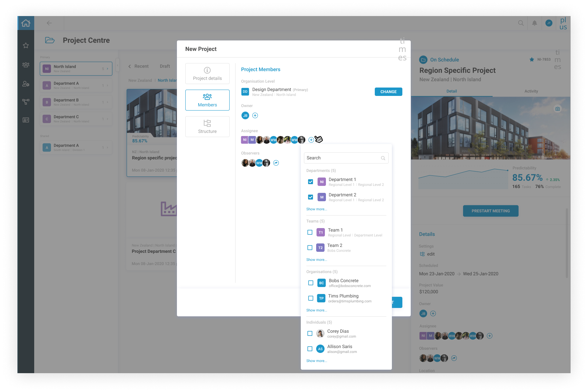Show more organisations in picker
588x392 pixels.
317,310
